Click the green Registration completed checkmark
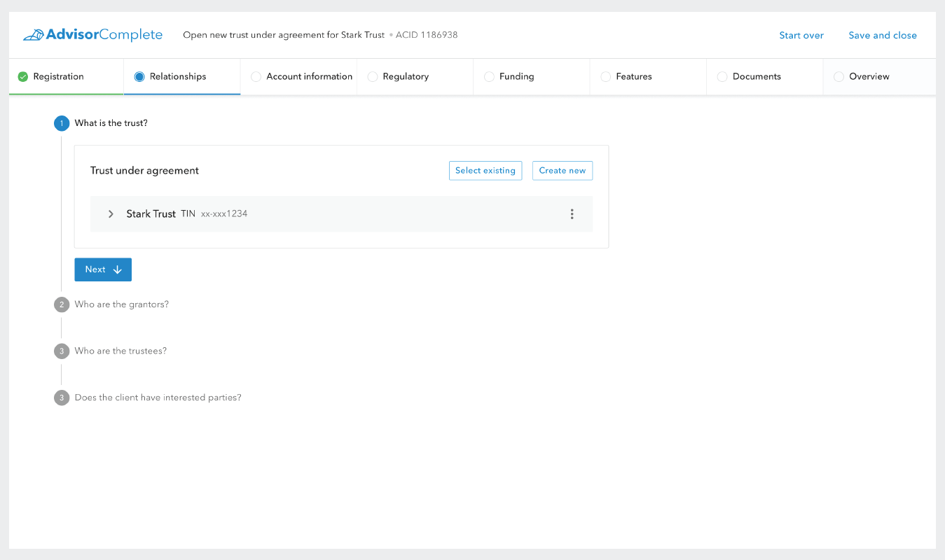Image resolution: width=945 pixels, height=560 pixels. coord(23,77)
